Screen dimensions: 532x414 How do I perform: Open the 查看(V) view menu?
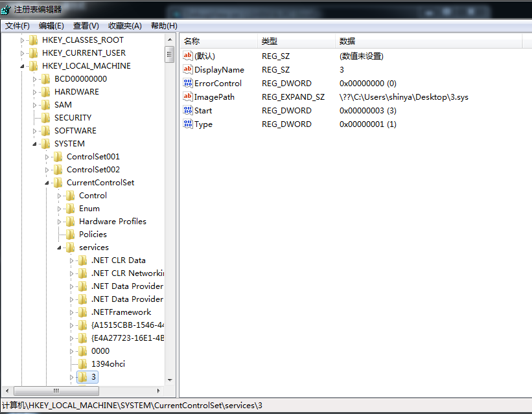tap(86, 26)
